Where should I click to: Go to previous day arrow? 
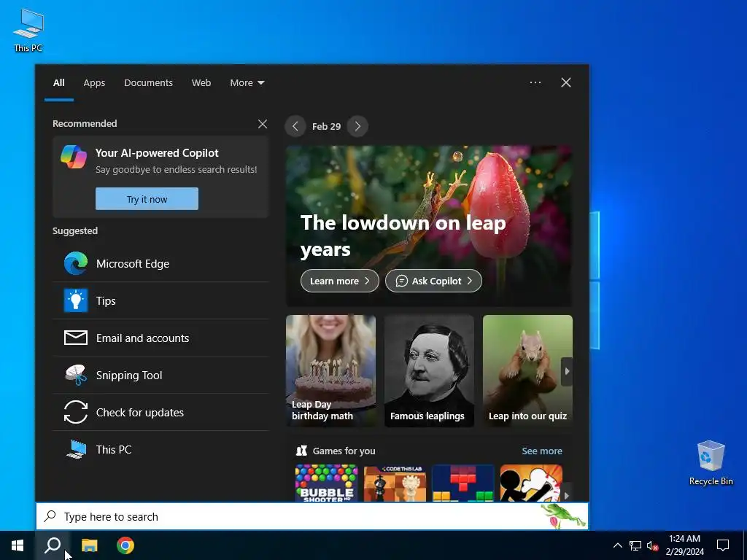click(295, 126)
